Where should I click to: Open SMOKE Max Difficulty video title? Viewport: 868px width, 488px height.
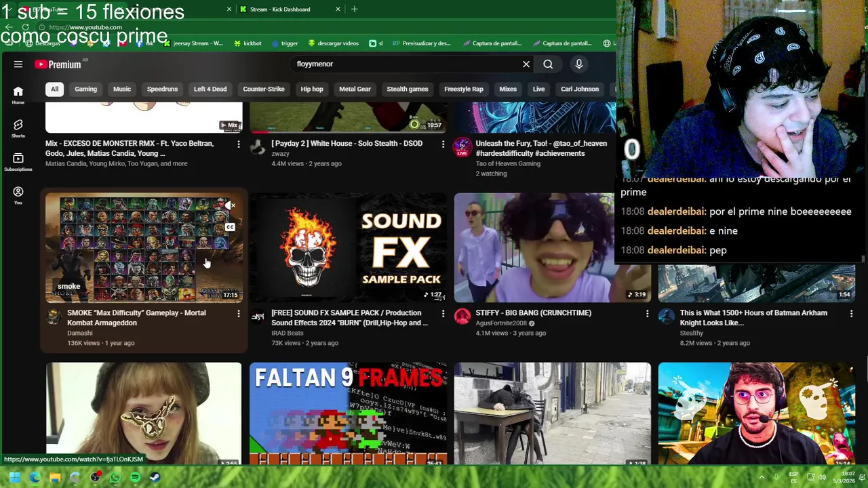tap(136, 318)
